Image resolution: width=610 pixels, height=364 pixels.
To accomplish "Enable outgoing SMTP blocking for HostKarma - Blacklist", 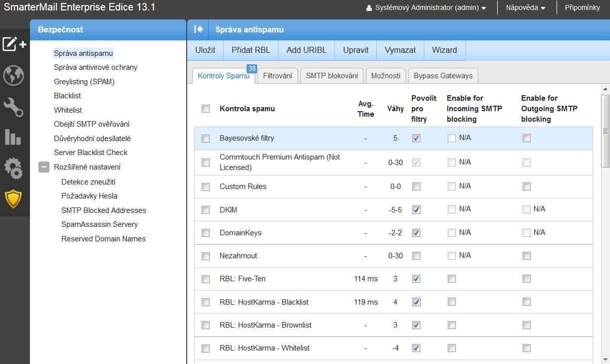I will click(x=526, y=302).
